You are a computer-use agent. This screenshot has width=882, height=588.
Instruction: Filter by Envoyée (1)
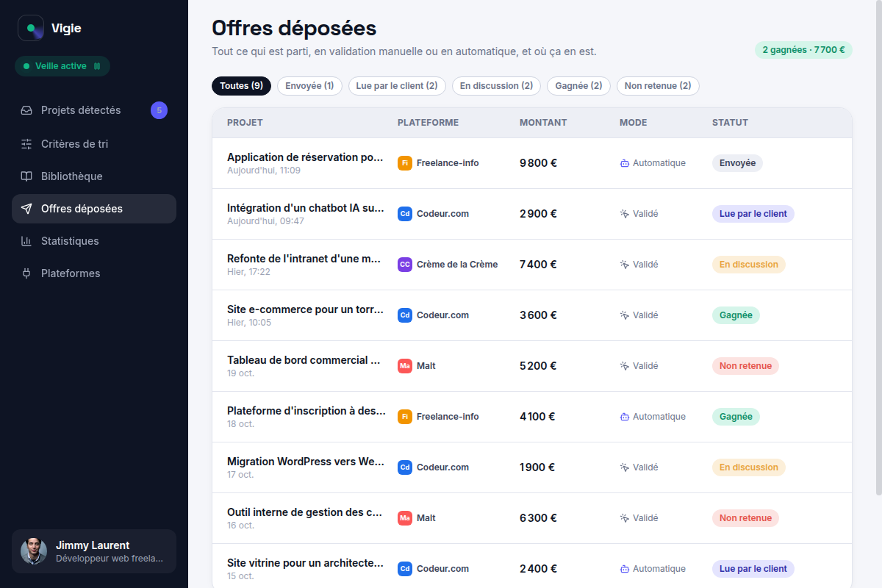(309, 86)
